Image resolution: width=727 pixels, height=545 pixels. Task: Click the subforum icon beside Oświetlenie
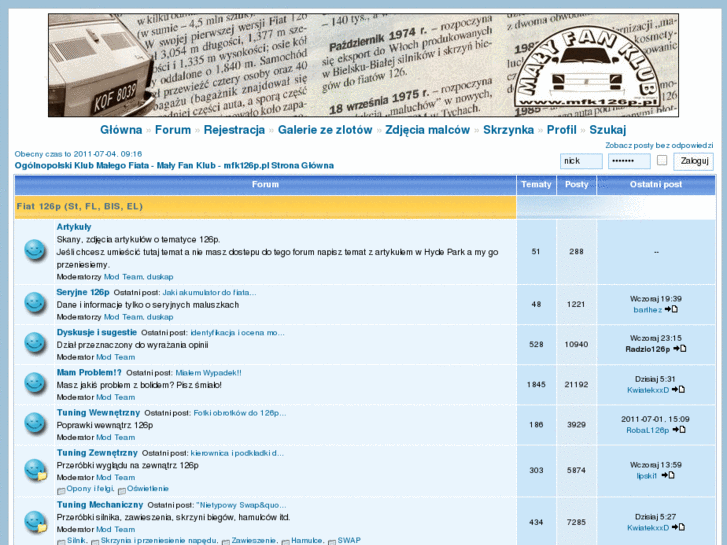tap(122, 491)
